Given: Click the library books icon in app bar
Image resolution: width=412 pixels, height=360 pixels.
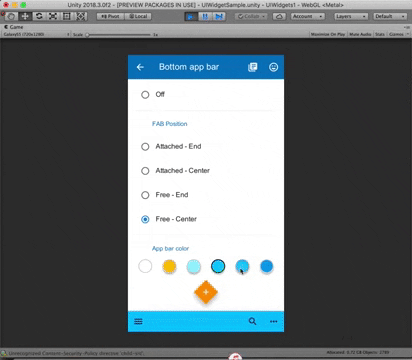Looking at the screenshot, I should [x=253, y=67].
